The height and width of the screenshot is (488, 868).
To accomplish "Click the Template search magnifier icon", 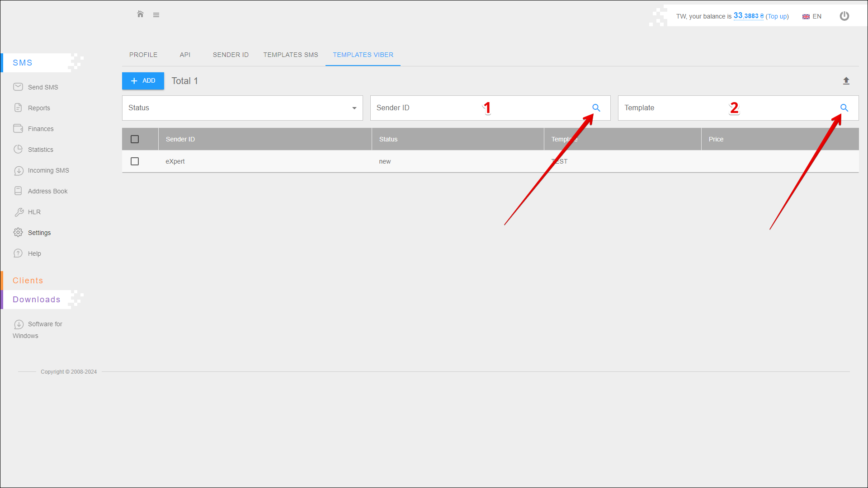I will pos(844,108).
